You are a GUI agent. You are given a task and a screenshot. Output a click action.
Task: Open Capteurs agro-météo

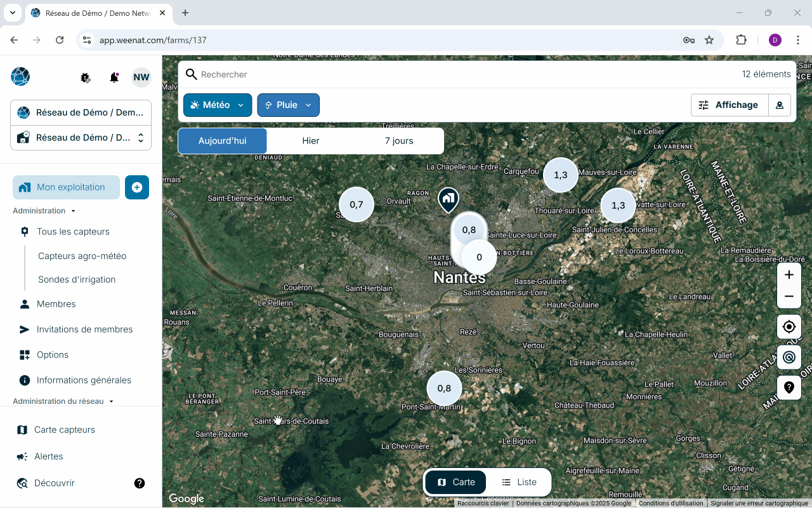tap(82, 256)
